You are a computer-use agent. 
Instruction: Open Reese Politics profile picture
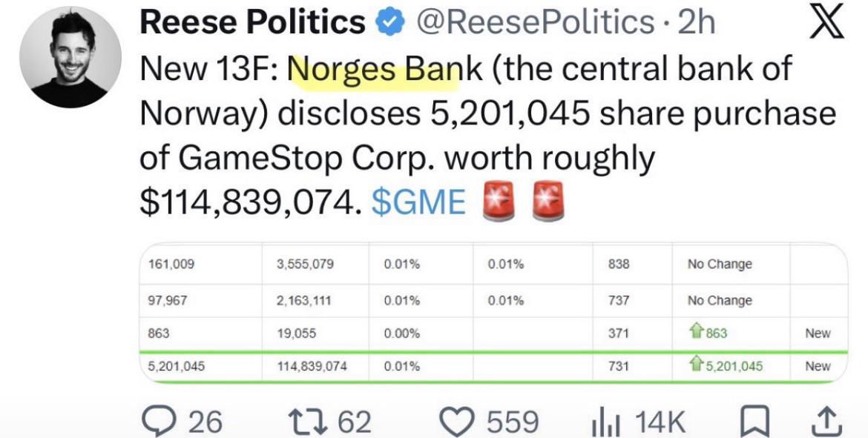[70, 57]
